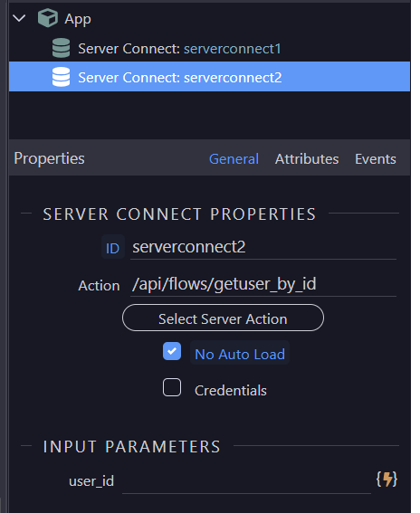Open the Events tab

376,159
